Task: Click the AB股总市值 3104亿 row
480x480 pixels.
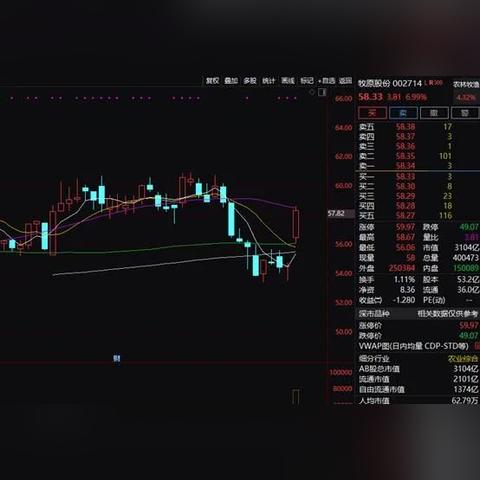Action: tap(418, 369)
